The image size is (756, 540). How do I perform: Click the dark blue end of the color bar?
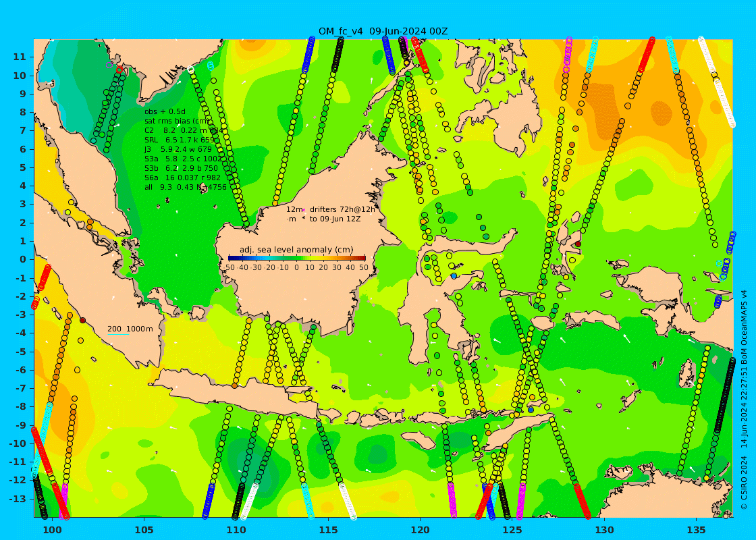point(231,258)
